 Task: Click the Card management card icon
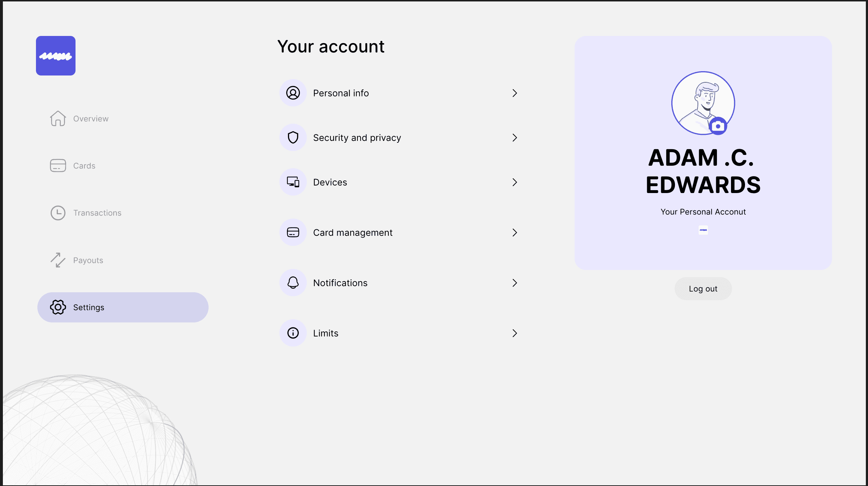293,233
